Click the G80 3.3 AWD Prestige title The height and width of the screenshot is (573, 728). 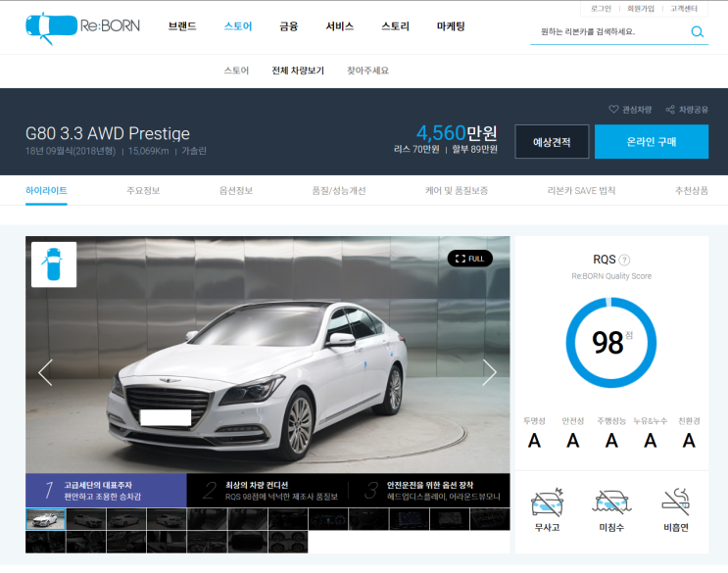click(x=108, y=133)
